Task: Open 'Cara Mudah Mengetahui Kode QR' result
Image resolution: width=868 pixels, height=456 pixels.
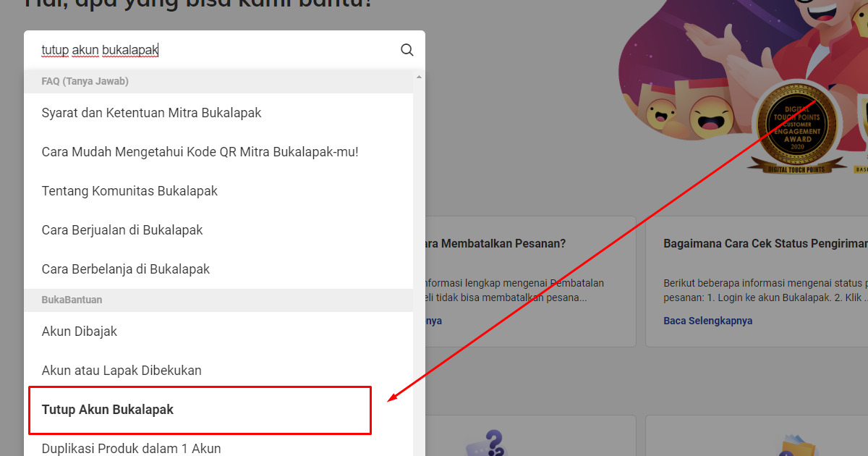Action: [x=218, y=152]
